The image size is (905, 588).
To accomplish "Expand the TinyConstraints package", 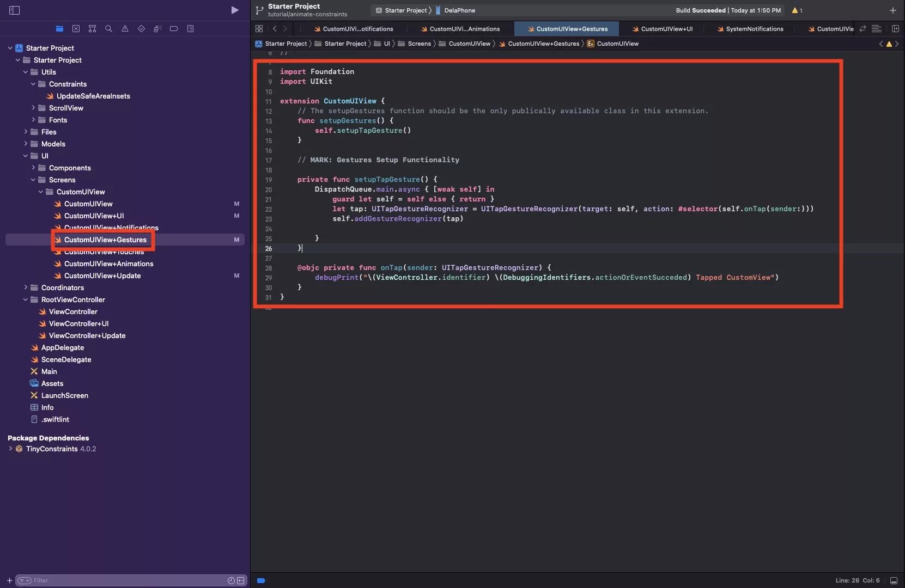I will [10, 449].
